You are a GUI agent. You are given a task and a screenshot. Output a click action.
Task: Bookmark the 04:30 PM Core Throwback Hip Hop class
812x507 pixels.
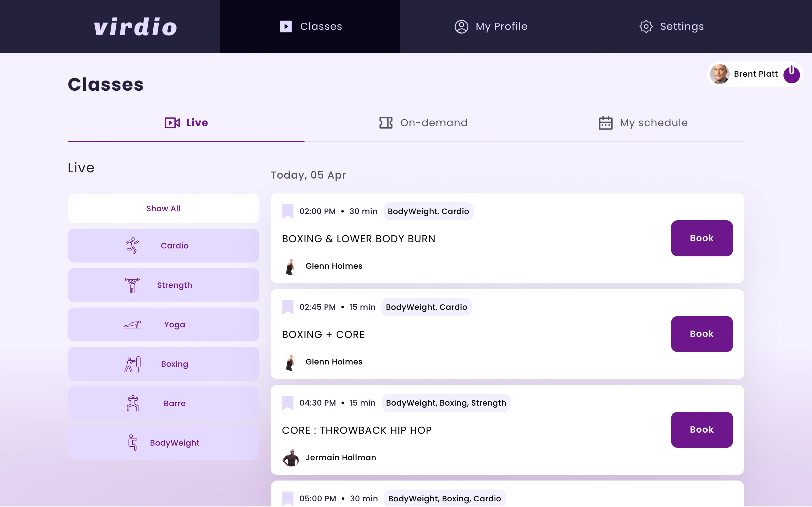[288, 403]
